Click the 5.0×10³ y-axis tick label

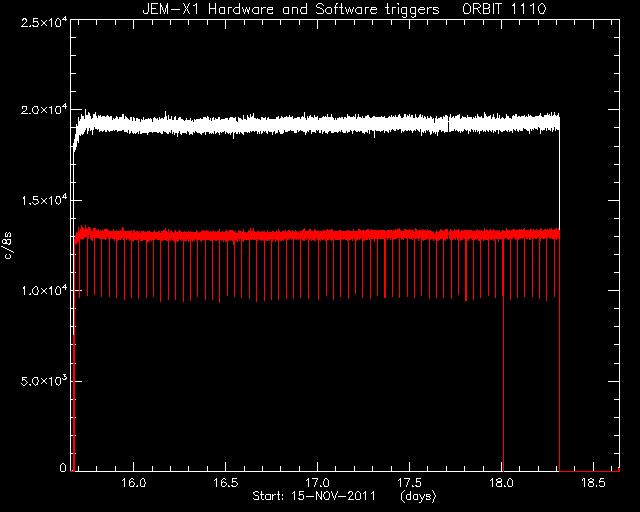point(44,381)
